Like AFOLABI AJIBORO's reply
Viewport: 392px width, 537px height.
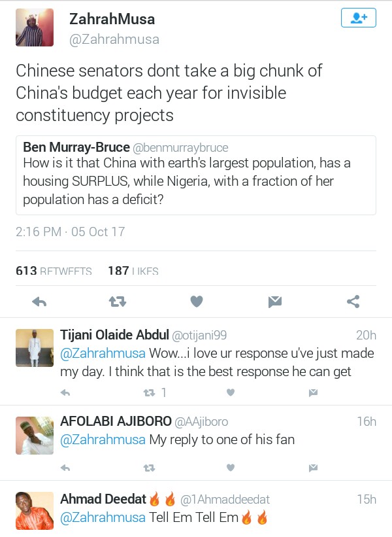click(x=231, y=468)
